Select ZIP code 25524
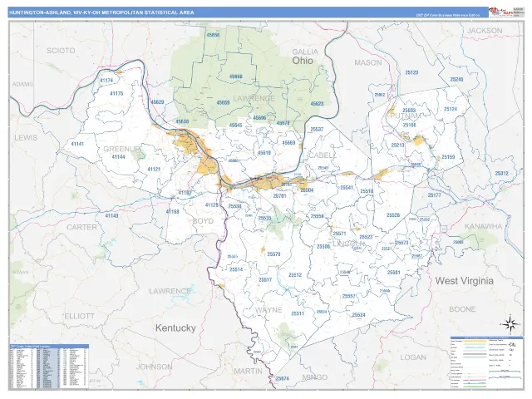 coord(358,315)
